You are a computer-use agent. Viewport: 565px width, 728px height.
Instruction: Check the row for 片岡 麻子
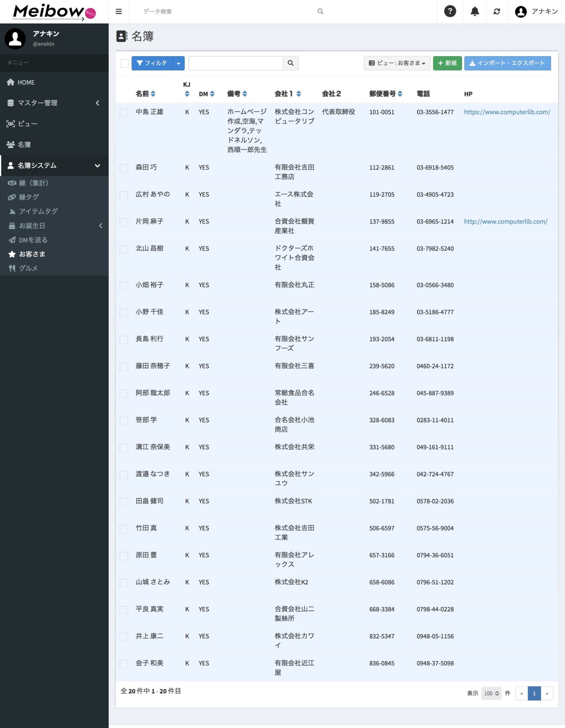124,222
